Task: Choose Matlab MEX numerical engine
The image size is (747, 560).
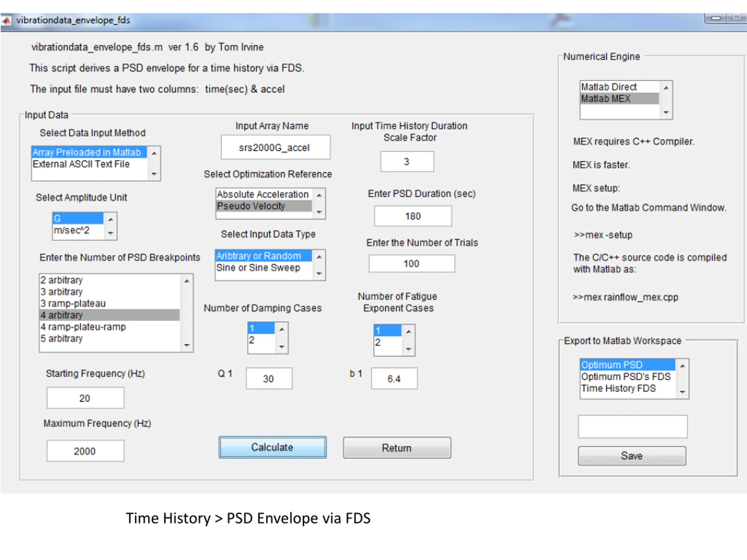Action: pos(620,99)
